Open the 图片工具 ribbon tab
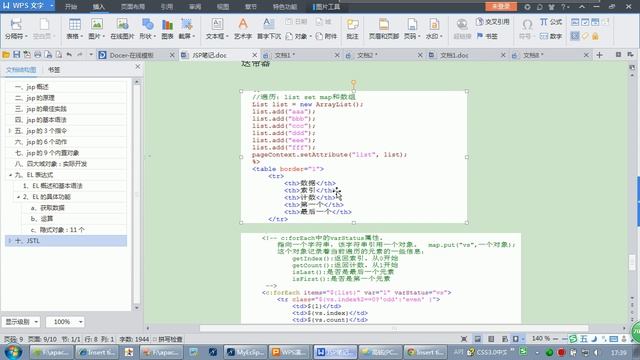The image size is (640, 360). pyautogui.click(x=327, y=7)
